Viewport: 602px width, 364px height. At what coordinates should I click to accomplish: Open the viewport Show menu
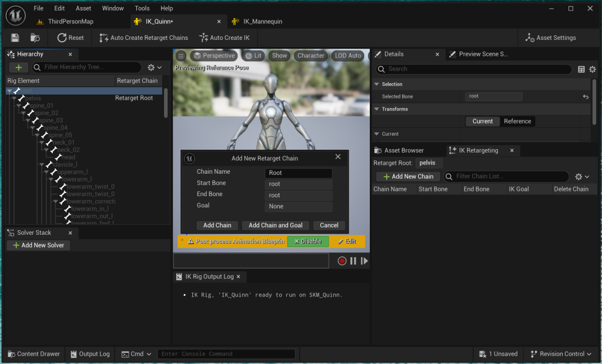[279, 56]
